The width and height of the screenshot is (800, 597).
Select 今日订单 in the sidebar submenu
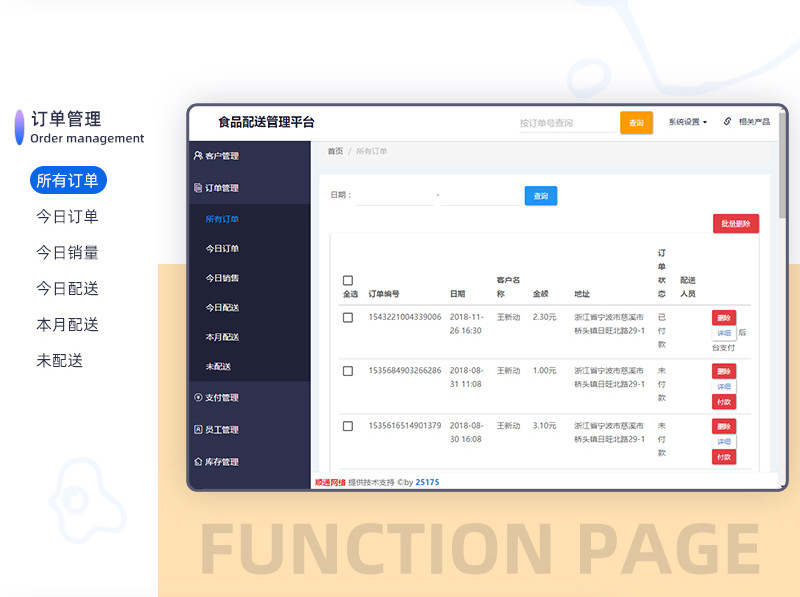coord(222,248)
